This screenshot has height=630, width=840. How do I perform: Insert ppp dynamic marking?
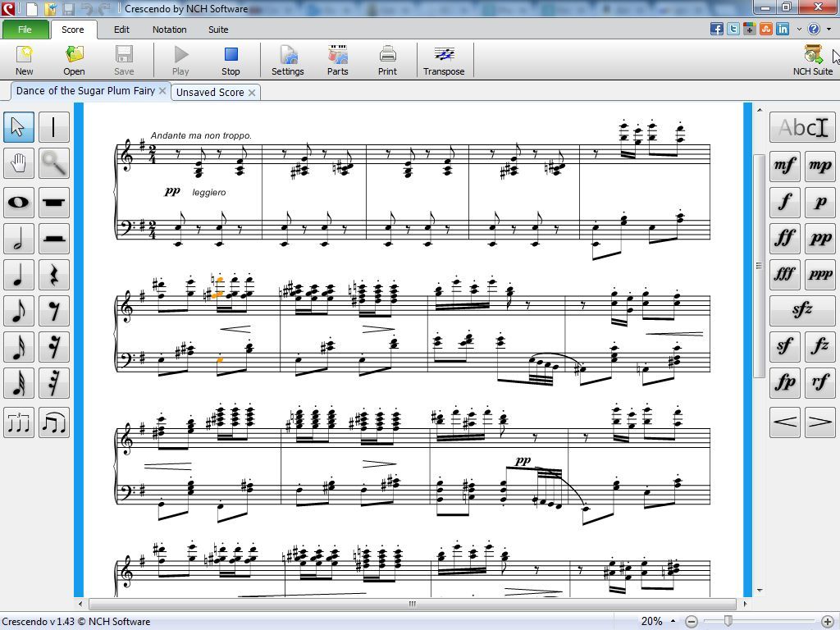click(820, 274)
